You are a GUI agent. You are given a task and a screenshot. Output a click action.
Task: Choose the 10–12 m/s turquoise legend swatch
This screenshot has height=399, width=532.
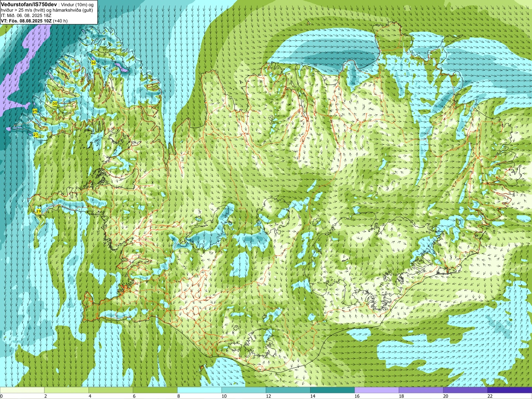point(244,390)
